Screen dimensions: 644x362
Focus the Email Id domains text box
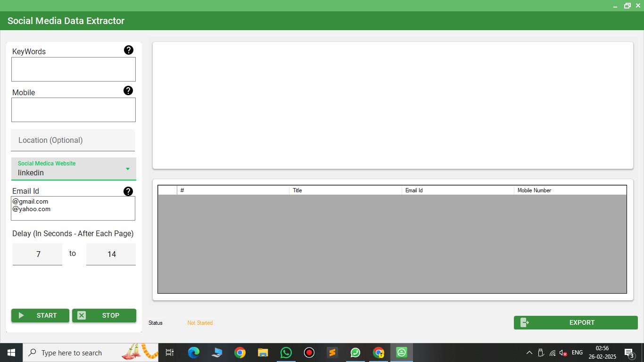click(x=74, y=208)
